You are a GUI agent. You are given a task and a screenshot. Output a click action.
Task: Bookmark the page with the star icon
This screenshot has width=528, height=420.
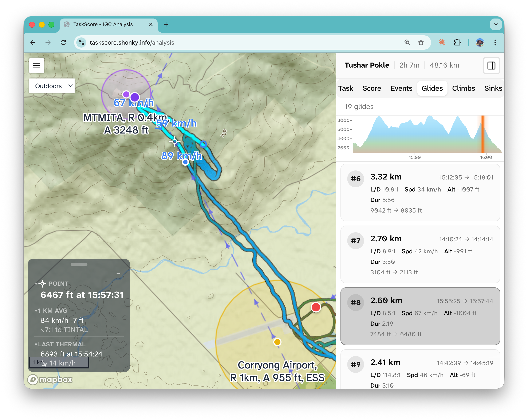click(x=421, y=42)
